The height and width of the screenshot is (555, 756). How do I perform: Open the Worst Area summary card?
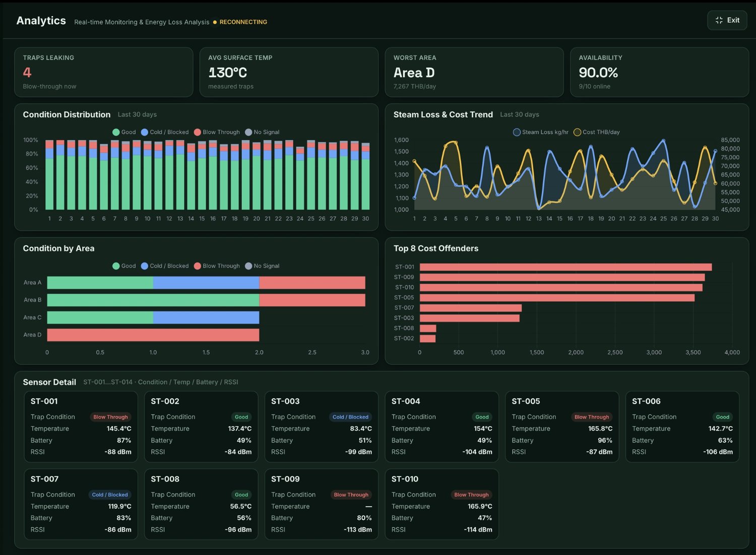[x=474, y=72]
